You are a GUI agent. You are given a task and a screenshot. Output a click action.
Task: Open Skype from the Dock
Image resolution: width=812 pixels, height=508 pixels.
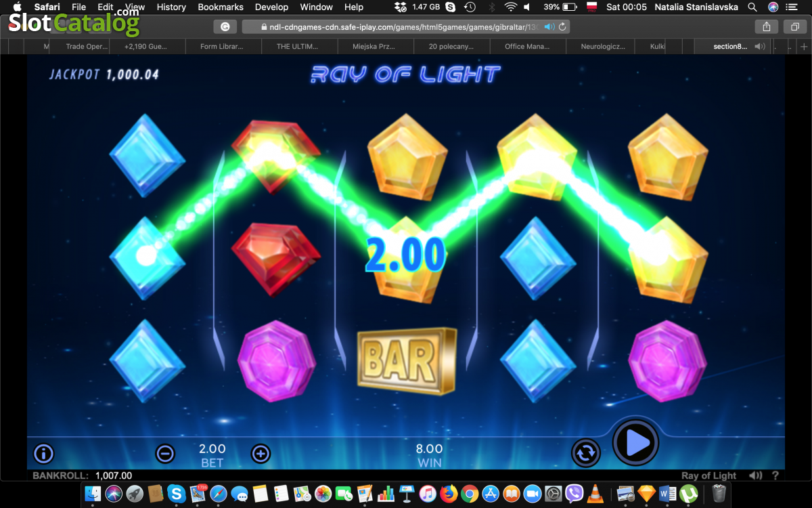click(x=177, y=494)
